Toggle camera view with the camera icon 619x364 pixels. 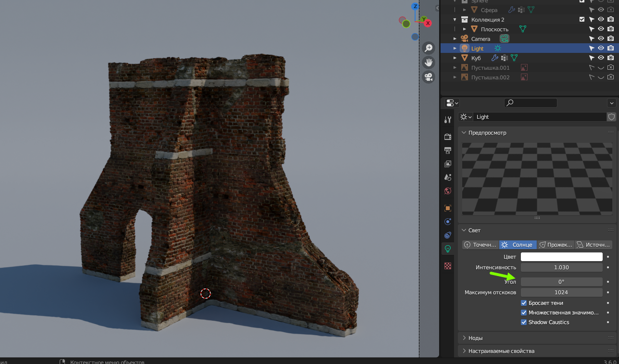coord(429,77)
